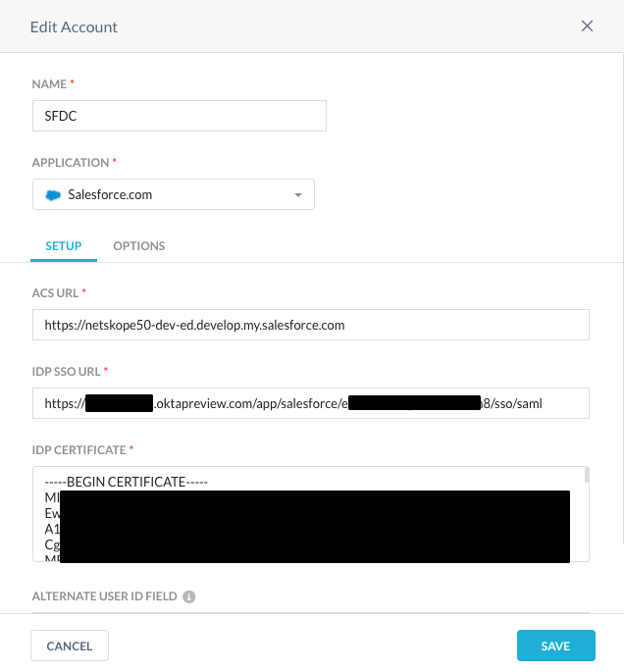Close the Edit Account dialog
This screenshot has width=624, height=672.
(x=587, y=26)
